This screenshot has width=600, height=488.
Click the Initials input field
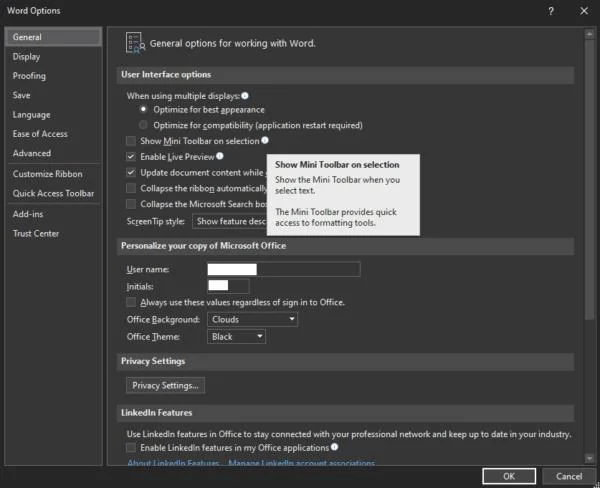(x=228, y=286)
